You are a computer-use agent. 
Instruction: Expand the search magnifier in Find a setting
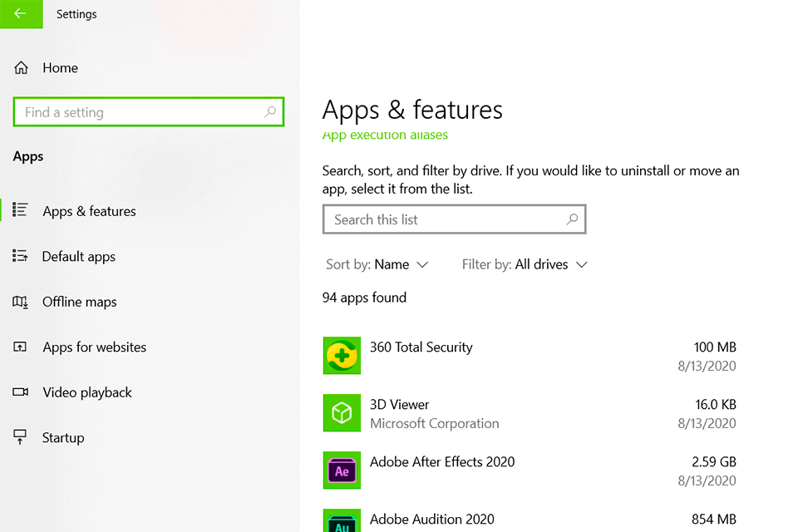[x=269, y=111]
